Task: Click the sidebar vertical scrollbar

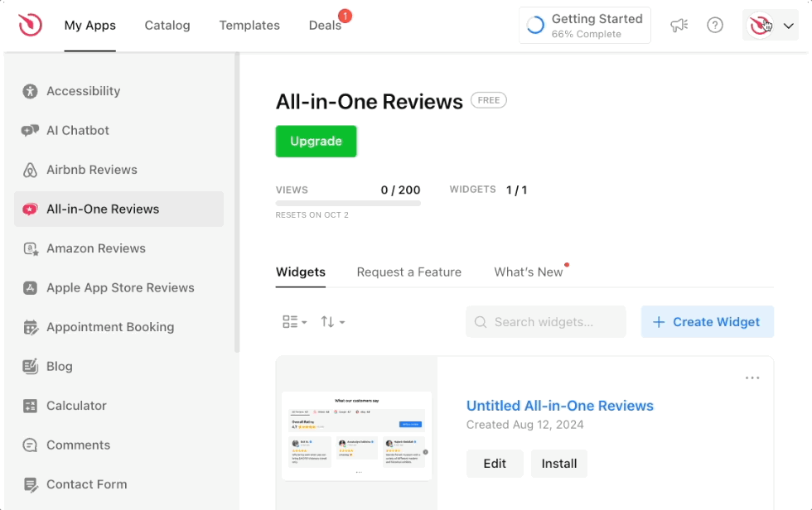Action: [237, 202]
